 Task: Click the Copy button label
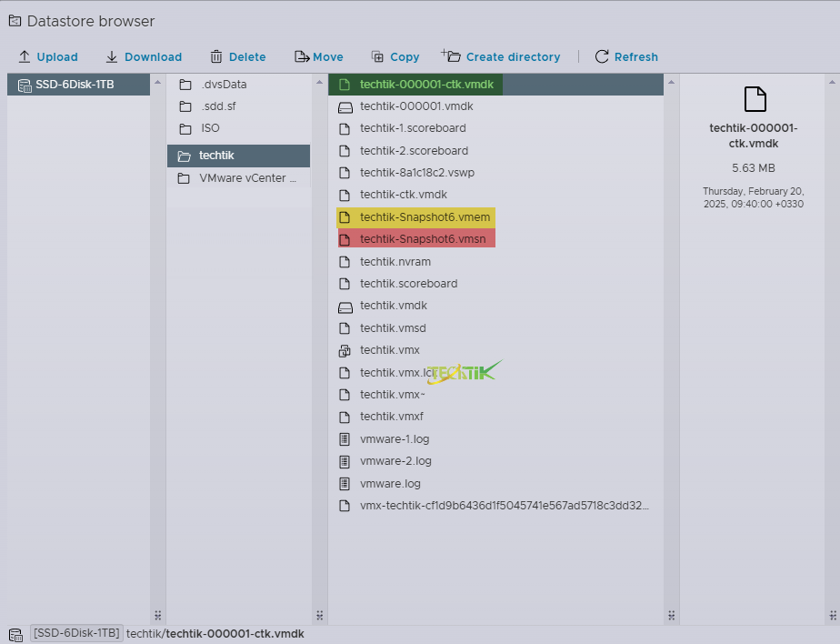pyautogui.click(x=405, y=56)
